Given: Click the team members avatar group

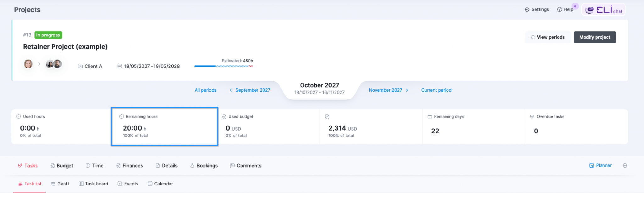Looking at the screenshot, I should [x=54, y=64].
